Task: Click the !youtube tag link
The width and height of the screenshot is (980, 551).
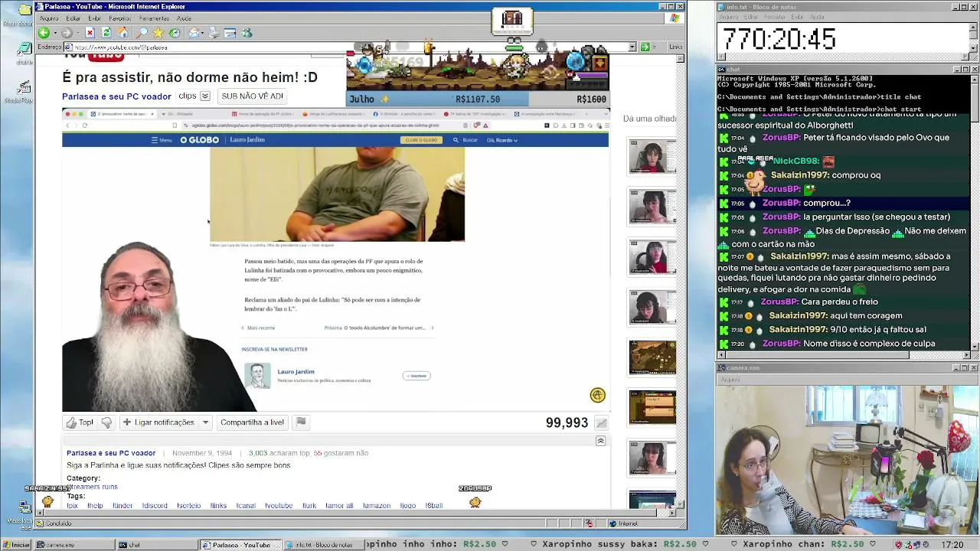Action: click(x=279, y=506)
